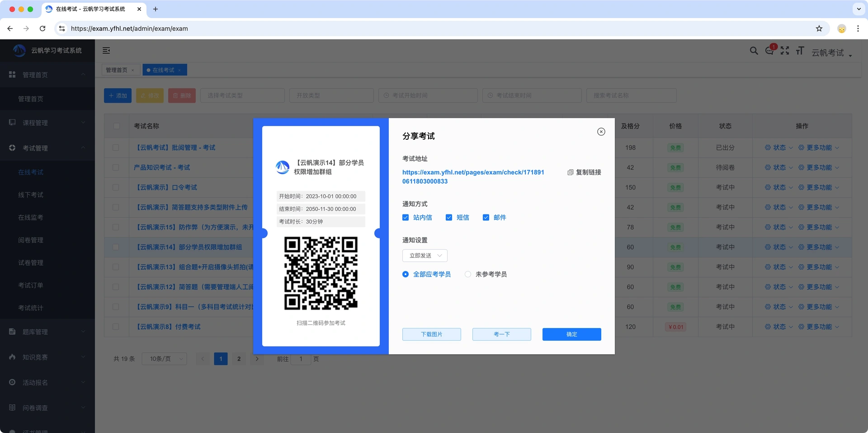Click the 下载图片 button
This screenshot has height=433, width=868.
[432, 334]
